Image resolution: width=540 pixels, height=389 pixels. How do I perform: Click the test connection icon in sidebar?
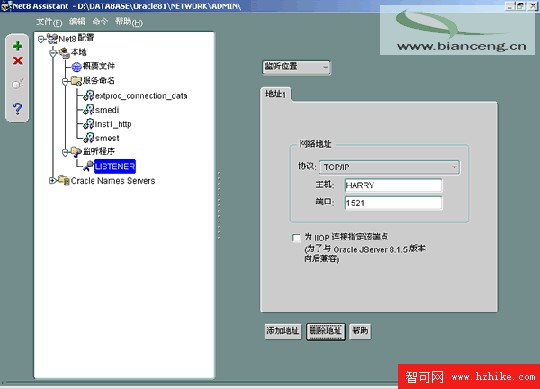point(17,83)
